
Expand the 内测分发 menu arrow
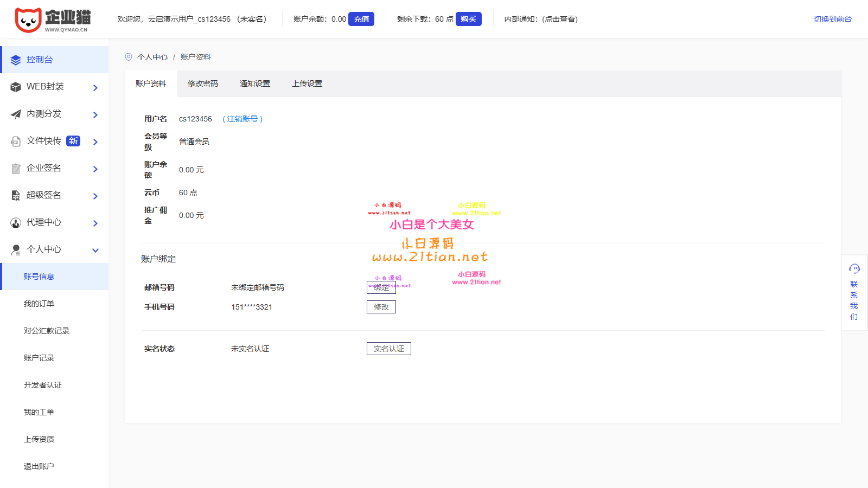pos(95,115)
